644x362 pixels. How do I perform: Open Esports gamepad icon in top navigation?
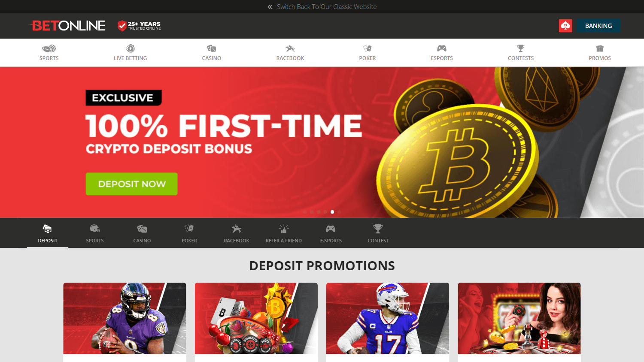click(x=442, y=48)
